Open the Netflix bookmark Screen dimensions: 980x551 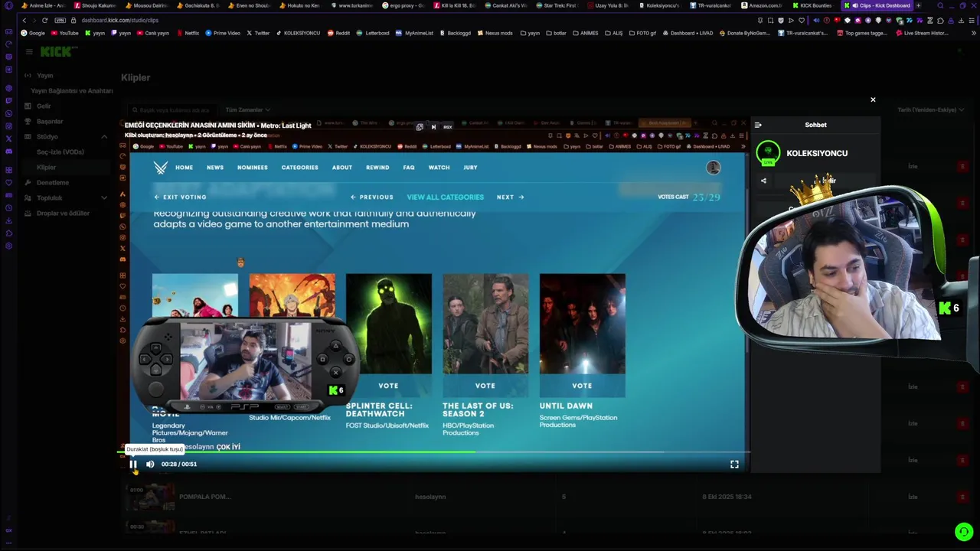pyautogui.click(x=188, y=33)
